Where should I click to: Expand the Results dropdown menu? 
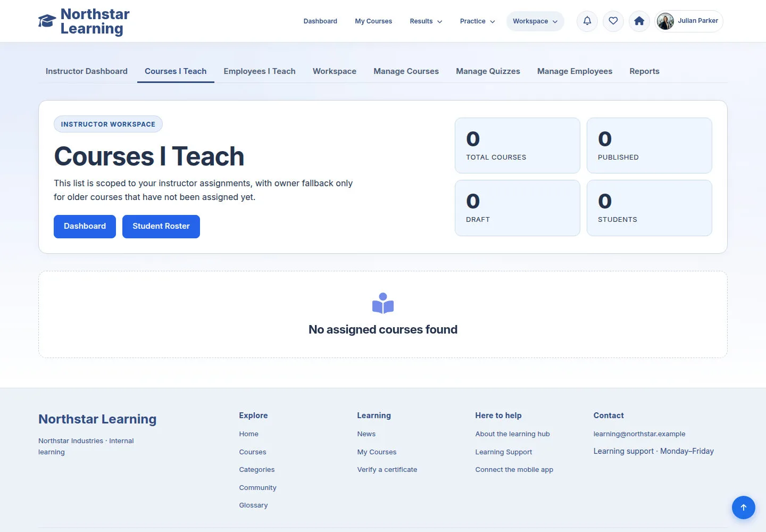tap(426, 21)
